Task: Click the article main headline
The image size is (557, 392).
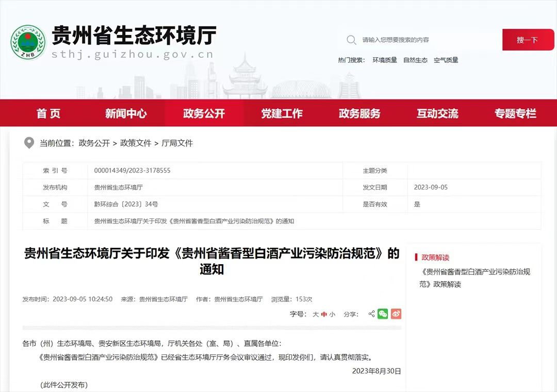Action: pos(212,261)
